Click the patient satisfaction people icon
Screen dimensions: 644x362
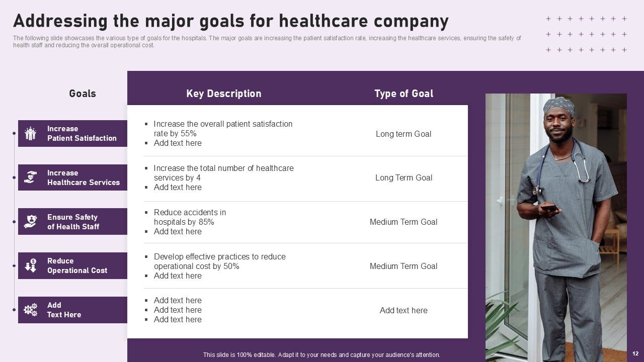tap(31, 134)
